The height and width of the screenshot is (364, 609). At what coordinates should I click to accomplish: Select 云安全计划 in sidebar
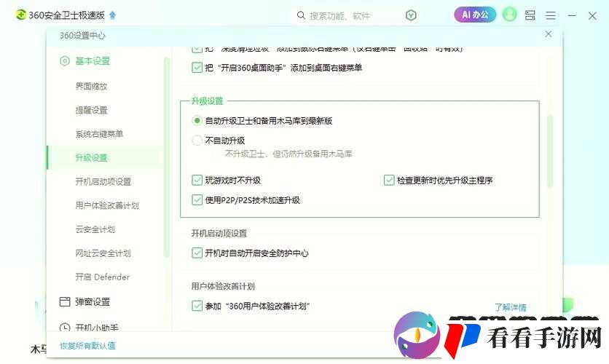(95, 229)
